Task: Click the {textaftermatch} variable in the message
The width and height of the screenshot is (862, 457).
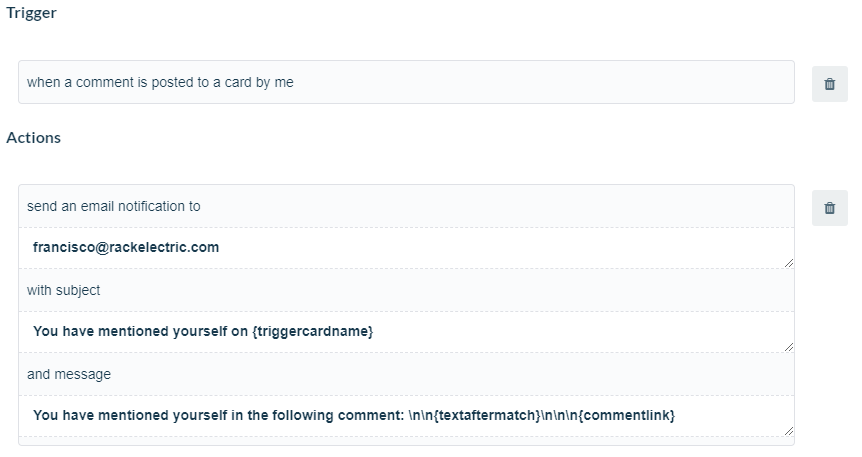Action: pyautogui.click(x=487, y=415)
